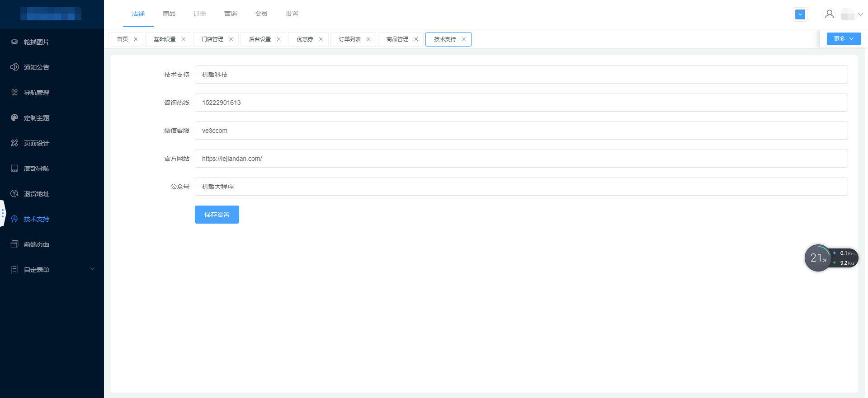
Task: Switch to the 店铺 top menu
Action: pyautogui.click(x=138, y=14)
